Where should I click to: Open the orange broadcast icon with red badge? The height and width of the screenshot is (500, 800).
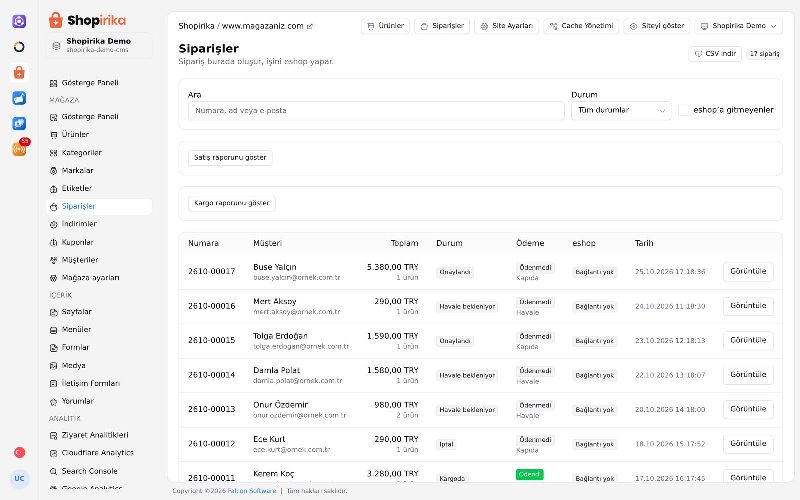(19, 148)
